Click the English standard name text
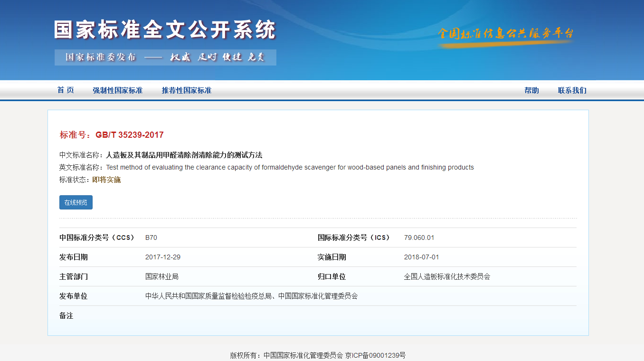The height and width of the screenshot is (361, 644). [290, 167]
